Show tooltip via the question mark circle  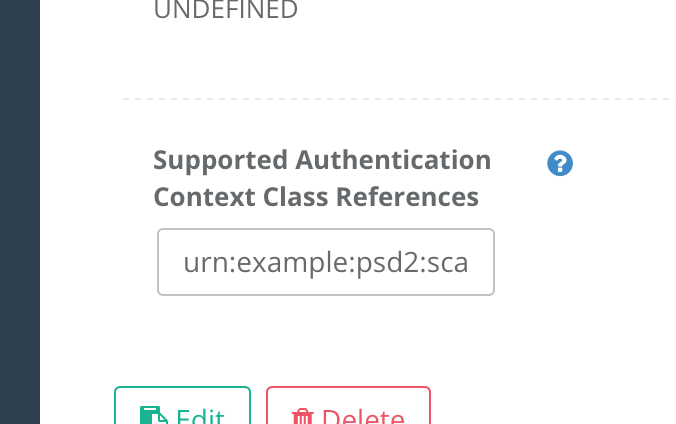[x=560, y=163]
